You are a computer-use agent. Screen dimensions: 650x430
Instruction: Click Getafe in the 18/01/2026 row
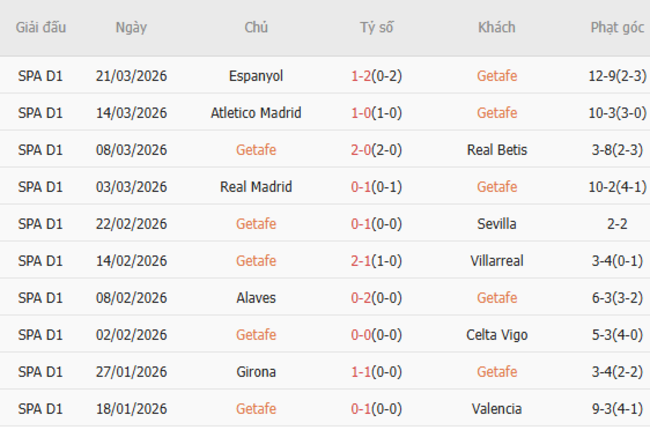256,409
